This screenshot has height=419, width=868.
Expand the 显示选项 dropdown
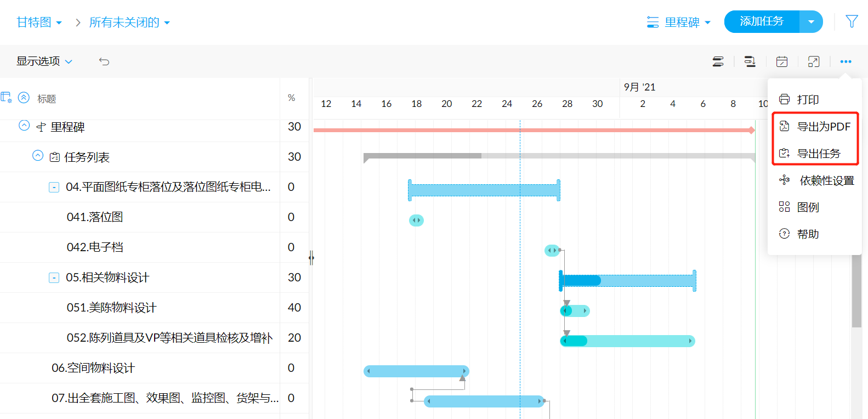coord(44,61)
